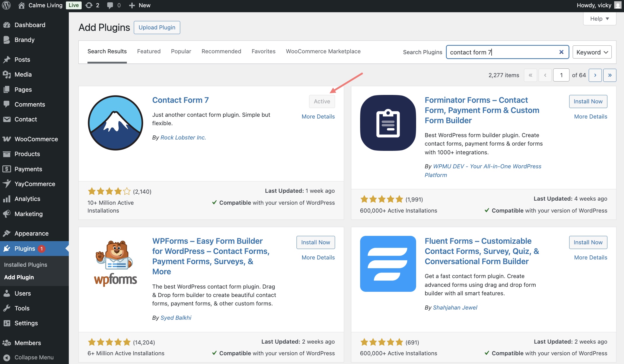Open WooCommerce from the sidebar
This screenshot has height=364, width=624.
tap(36, 139)
